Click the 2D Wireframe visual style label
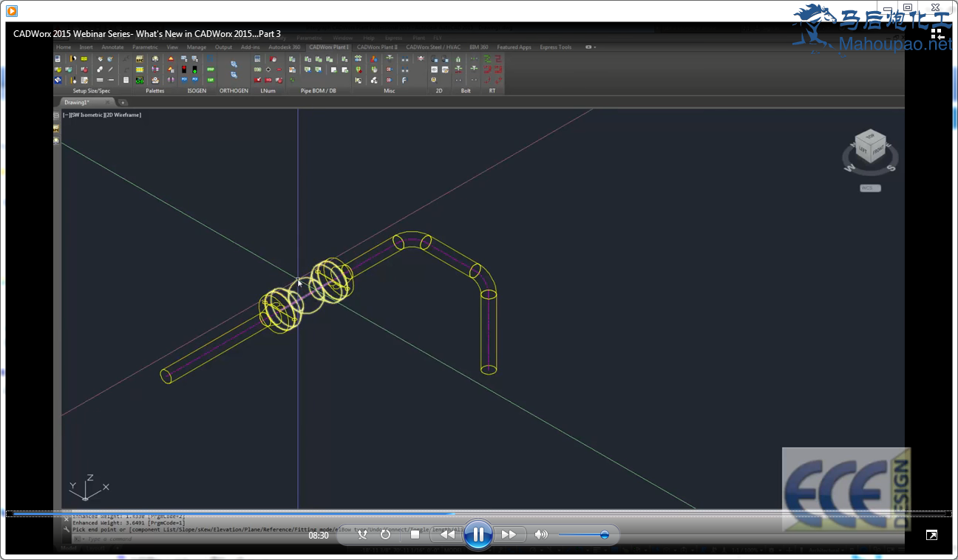 123,115
